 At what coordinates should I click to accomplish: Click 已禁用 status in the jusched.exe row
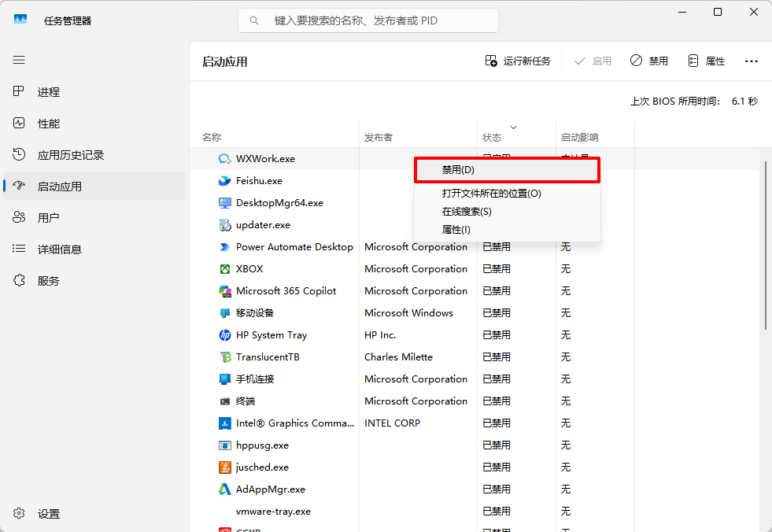click(x=497, y=467)
